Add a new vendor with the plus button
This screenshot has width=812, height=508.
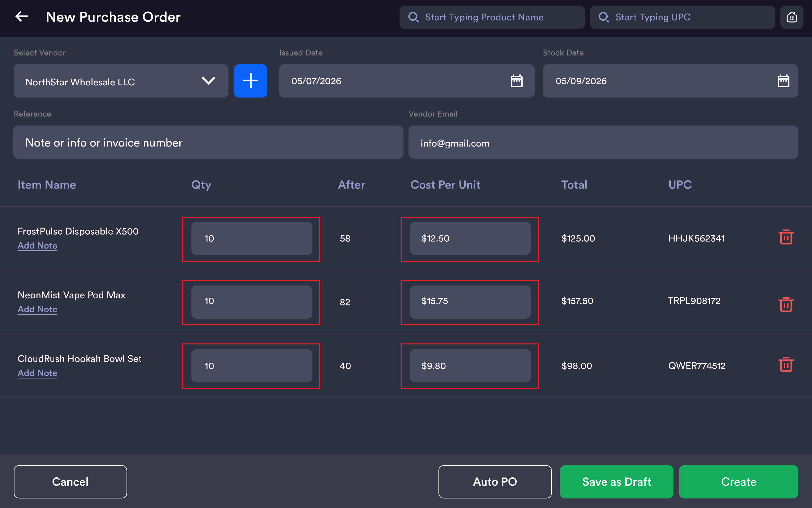pos(250,81)
